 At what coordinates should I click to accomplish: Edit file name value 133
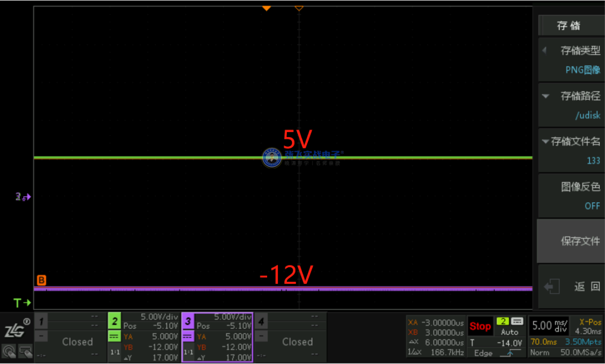(593, 160)
